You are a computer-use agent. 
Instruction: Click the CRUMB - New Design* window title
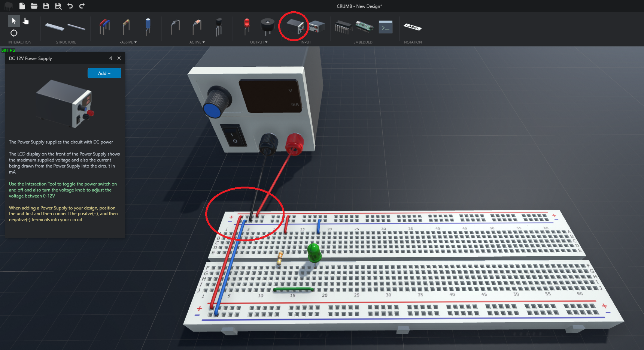click(x=359, y=6)
